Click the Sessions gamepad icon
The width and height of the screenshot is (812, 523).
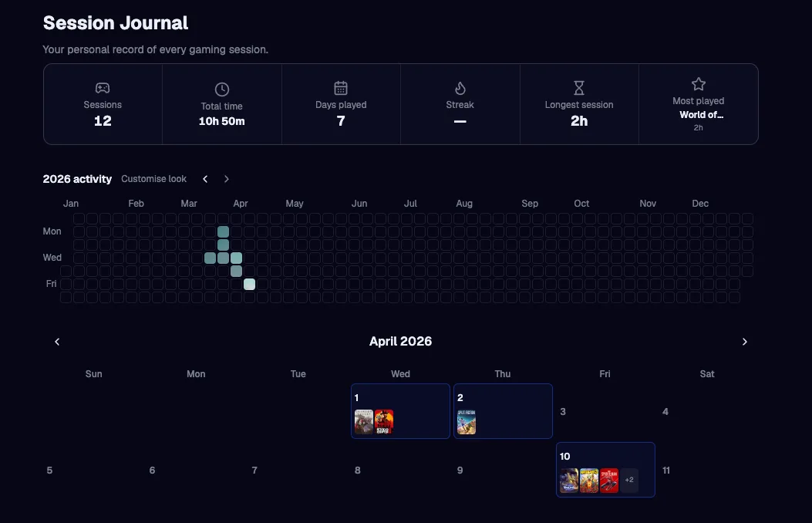point(103,88)
